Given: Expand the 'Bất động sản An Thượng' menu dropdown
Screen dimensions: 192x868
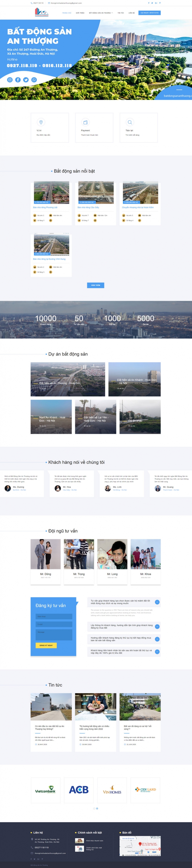Looking at the screenshot, I should [101, 13].
